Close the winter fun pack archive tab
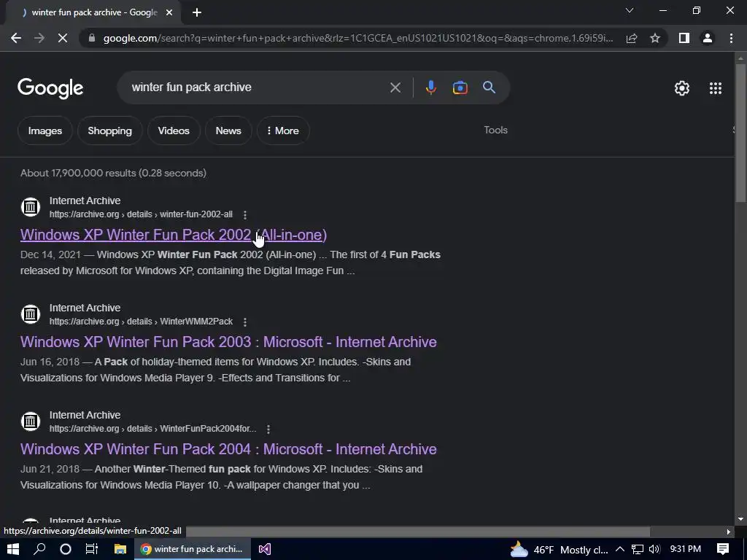The height and width of the screenshot is (560, 747). point(169,12)
